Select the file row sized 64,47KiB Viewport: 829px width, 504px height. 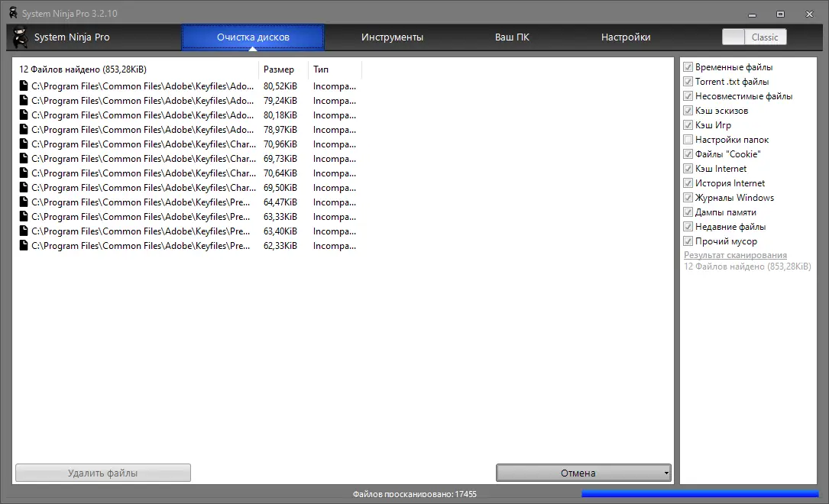188,202
